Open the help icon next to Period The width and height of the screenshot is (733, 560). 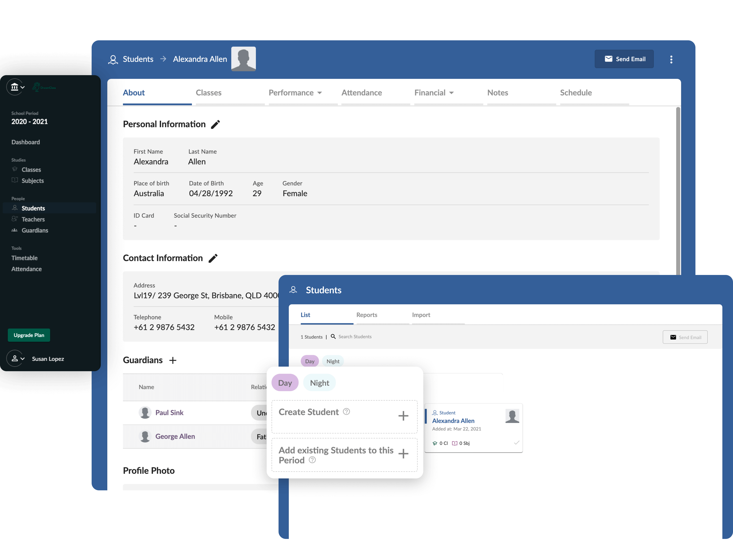click(312, 460)
